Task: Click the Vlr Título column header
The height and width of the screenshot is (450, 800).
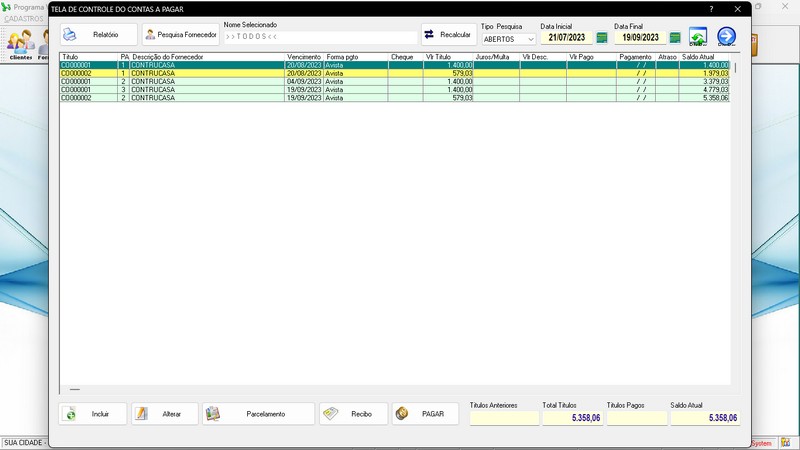Action: pos(448,57)
